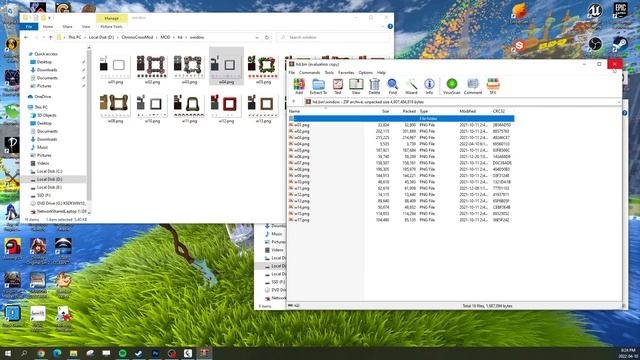This screenshot has width=640, height=360.
Task: Open WinRAR Favorites menu
Action: pos(346,73)
